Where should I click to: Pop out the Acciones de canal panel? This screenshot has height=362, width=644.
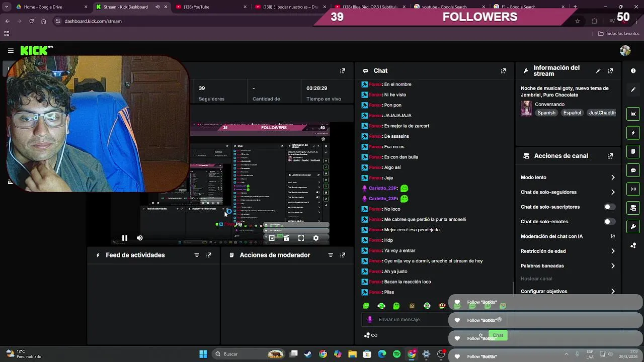[610, 156]
